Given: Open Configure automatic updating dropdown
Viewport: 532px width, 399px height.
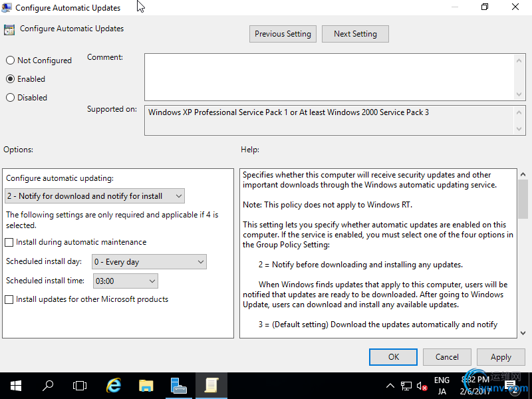Looking at the screenshot, I should (94, 196).
